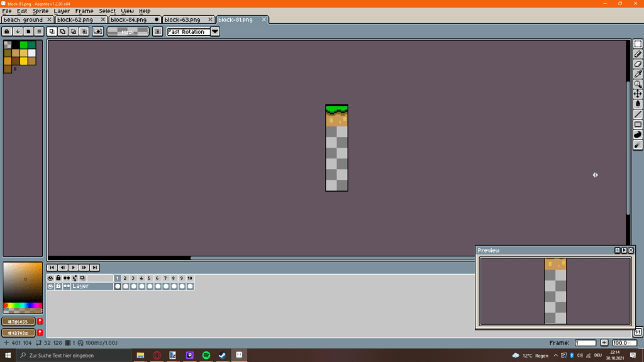
Task: Select the Pencil tool
Action: click(x=638, y=54)
